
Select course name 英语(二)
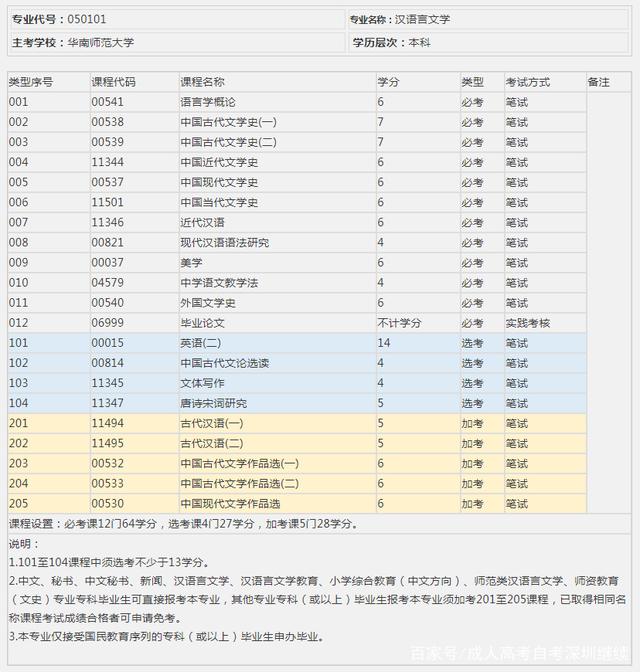click(x=201, y=343)
